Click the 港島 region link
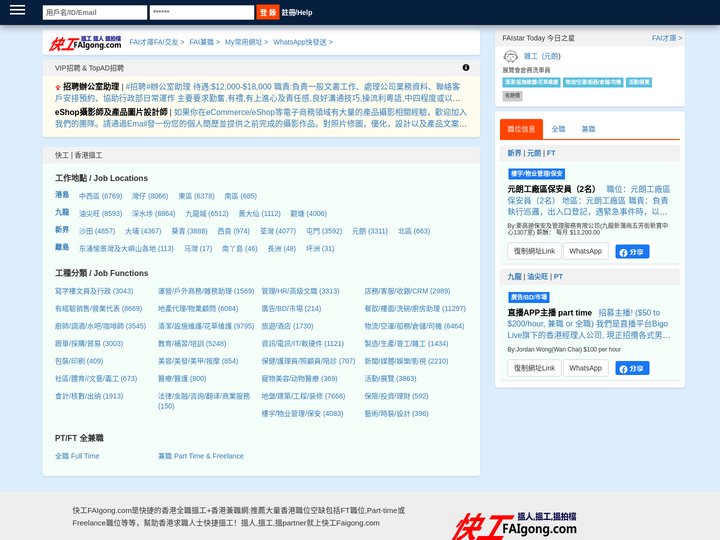Screen dimensions: 720x540 click(62, 195)
